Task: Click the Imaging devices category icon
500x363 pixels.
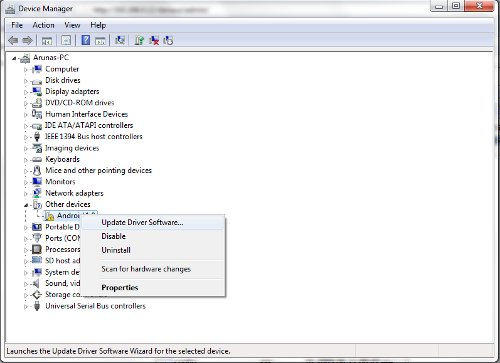Action: (37, 148)
